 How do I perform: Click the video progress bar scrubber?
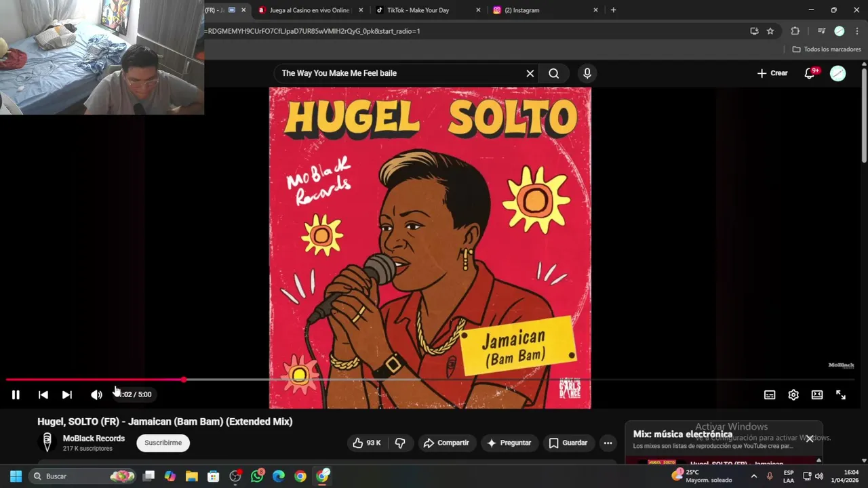[184, 380]
